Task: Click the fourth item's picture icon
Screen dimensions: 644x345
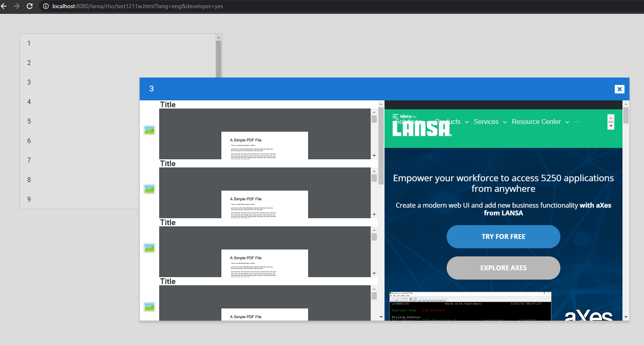Action: (149, 307)
